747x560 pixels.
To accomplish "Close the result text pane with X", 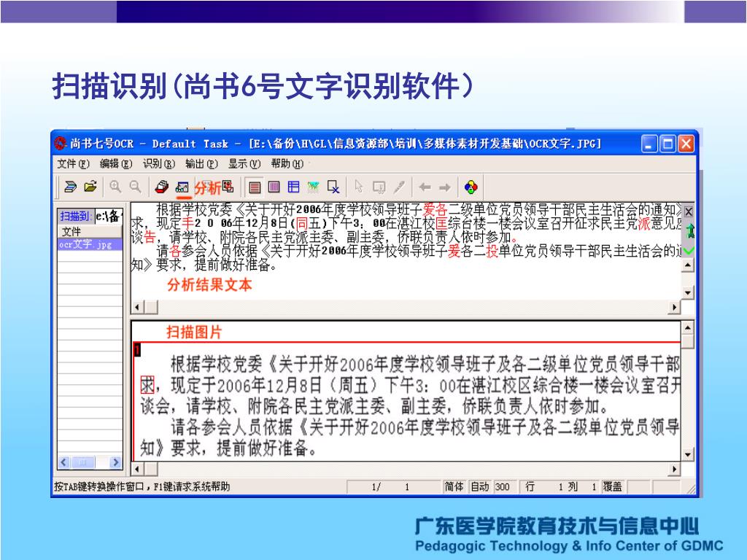I will point(689,211).
